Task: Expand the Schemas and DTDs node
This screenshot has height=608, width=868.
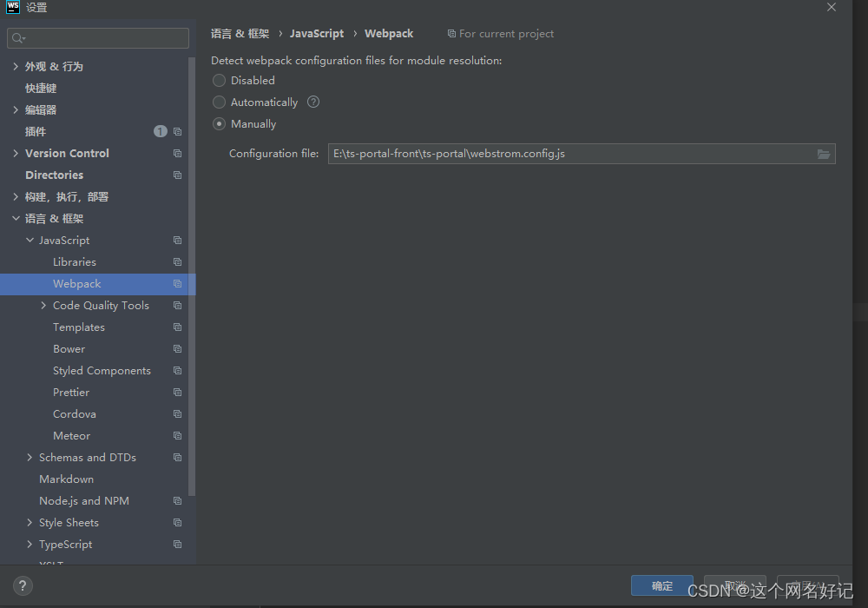Action: (x=30, y=458)
